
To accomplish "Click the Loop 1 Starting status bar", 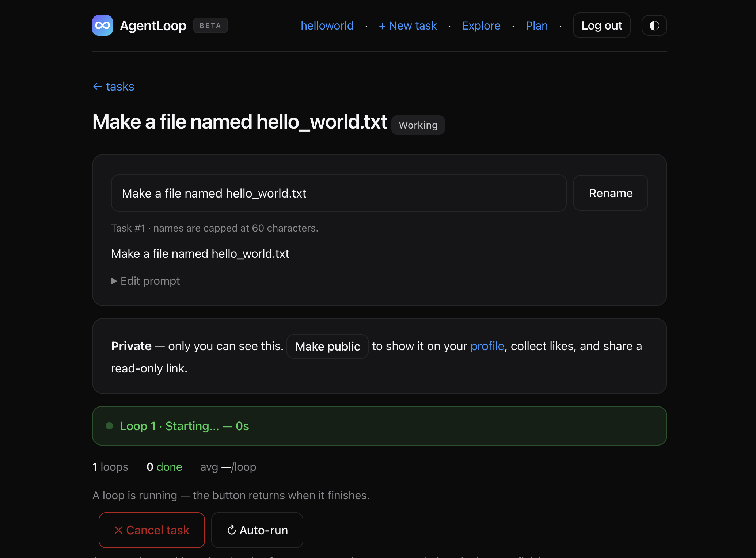I will point(380,426).
